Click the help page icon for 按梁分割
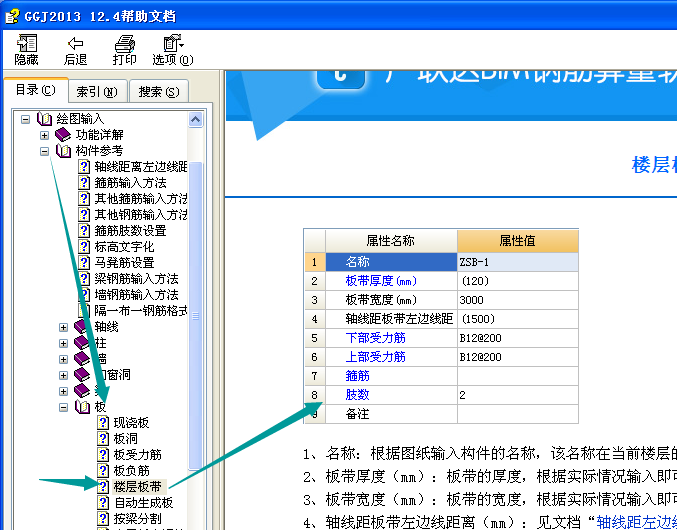This screenshot has width=677, height=530. (103, 518)
